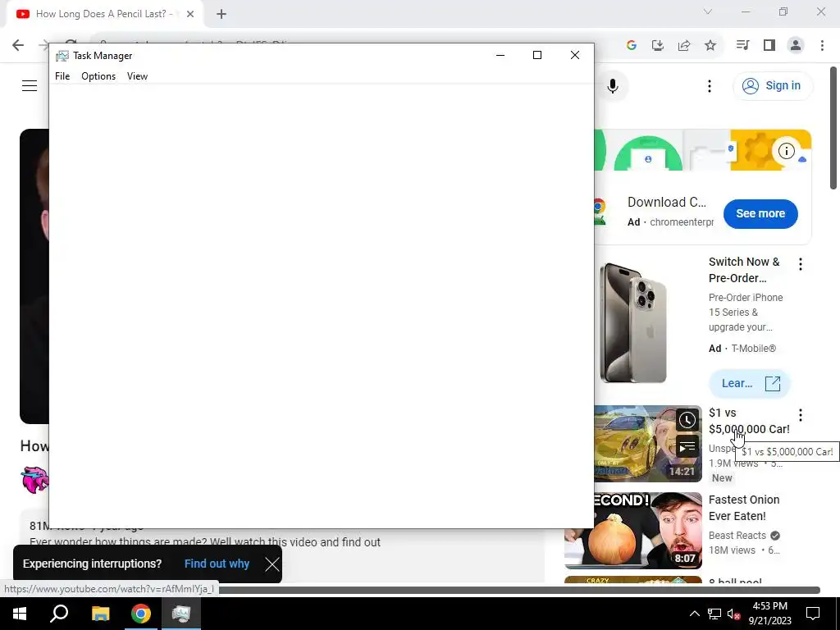The image size is (840, 630).
Task: Click Task Manager taskbar icon
Action: click(x=181, y=614)
